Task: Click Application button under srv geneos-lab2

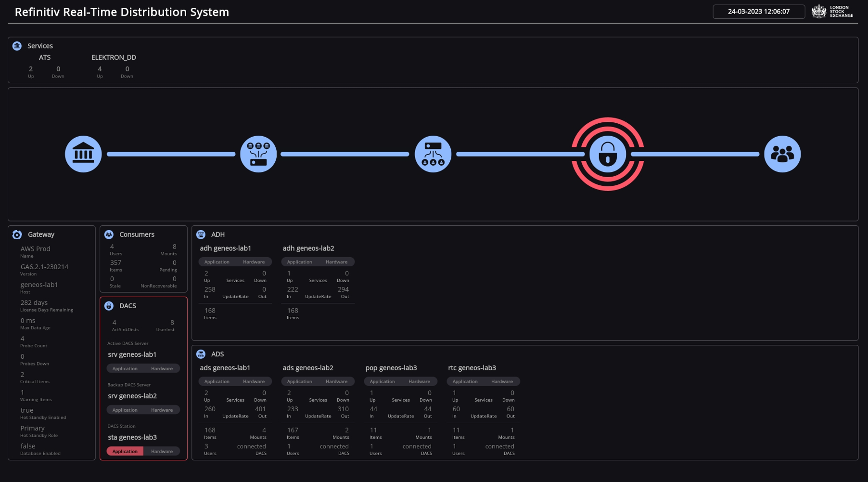Action: 125,410
